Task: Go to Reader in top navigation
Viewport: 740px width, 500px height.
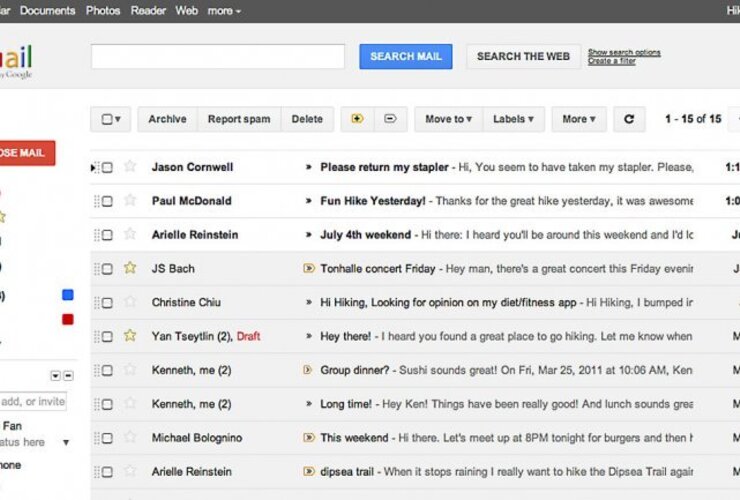Action: pyautogui.click(x=148, y=11)
